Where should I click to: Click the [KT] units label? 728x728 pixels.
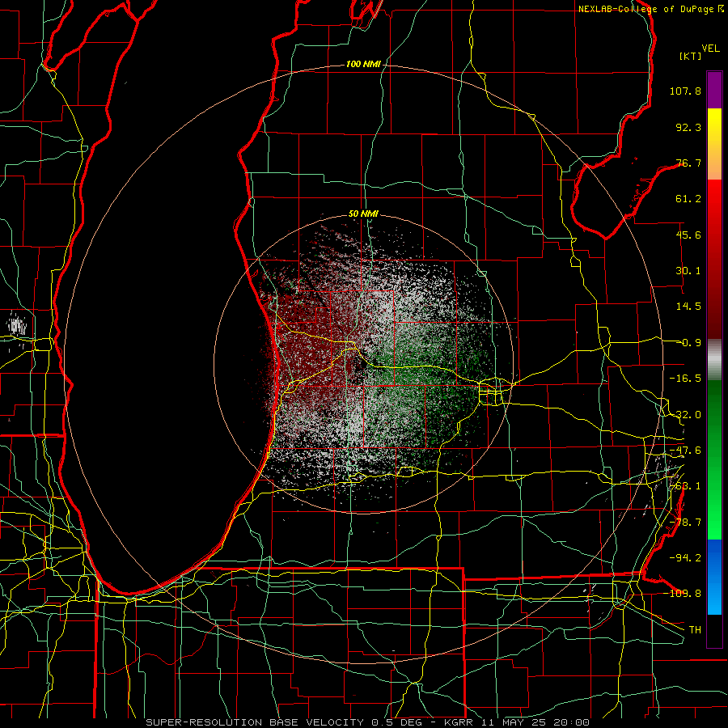[690, 56]
